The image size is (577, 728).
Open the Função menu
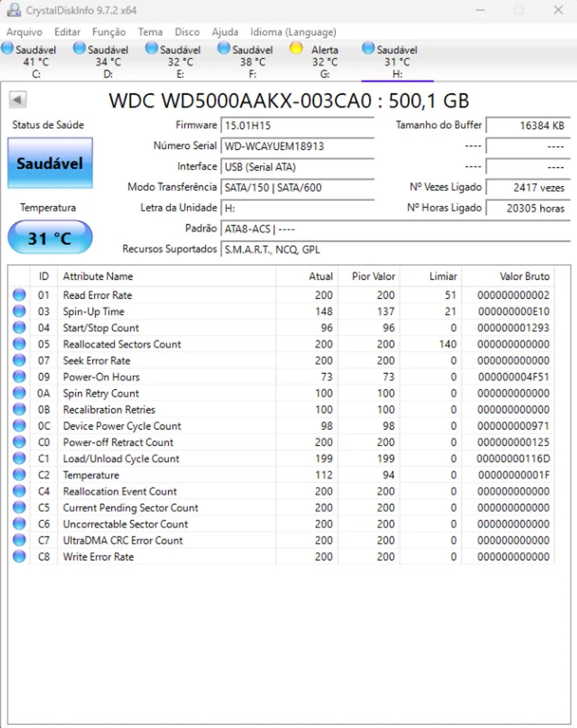coord(108,32)
